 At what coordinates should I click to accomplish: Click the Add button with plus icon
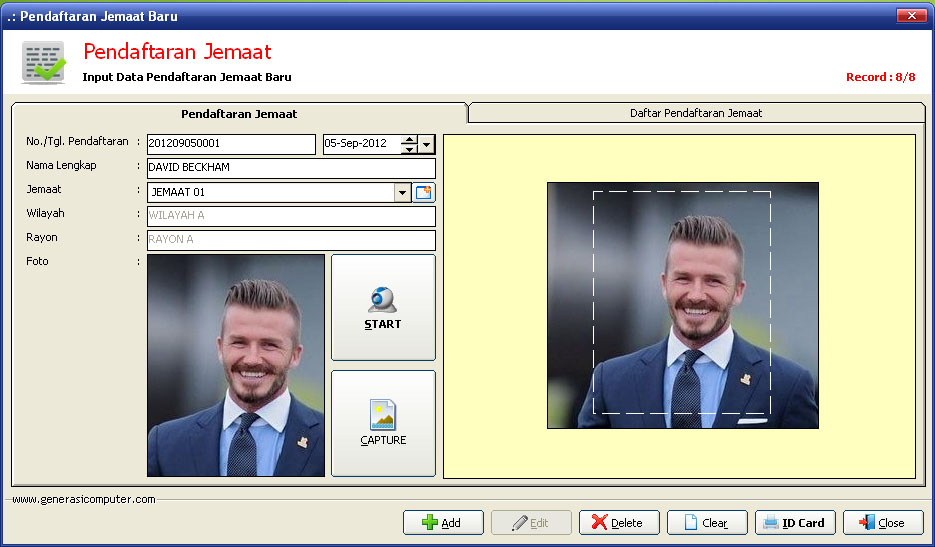click(x=443, y=522)
